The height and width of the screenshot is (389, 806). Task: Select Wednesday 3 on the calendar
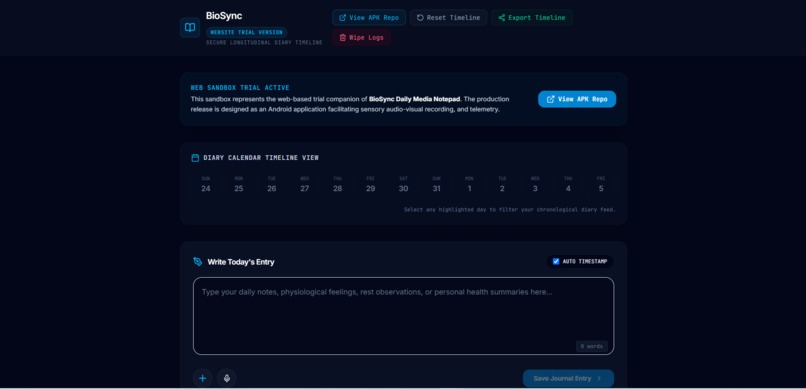point(535,184)
